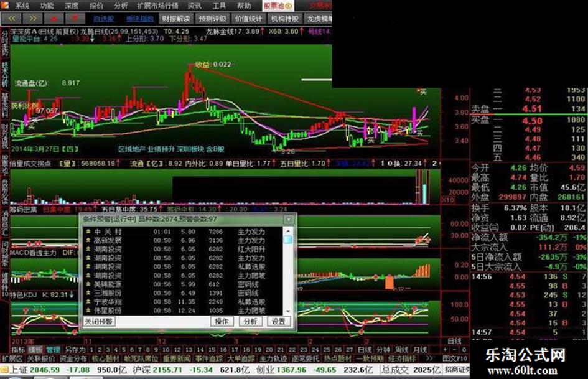Viewport: 588px width, 379px height.
Task: Click the 关闭预警 button in the alert dialog
Action: (99, 322)
